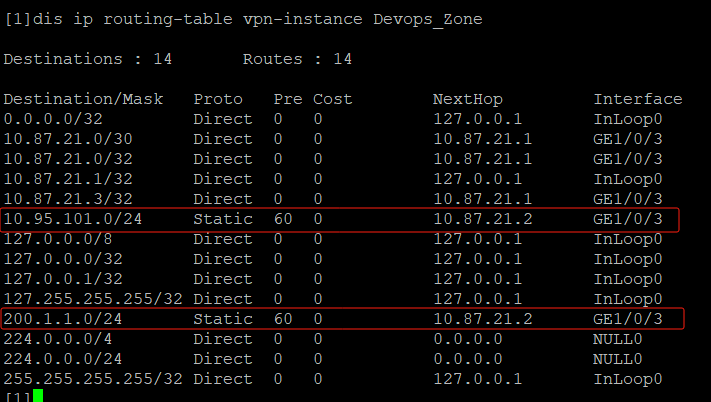Click the Interface column header
This screenshot has width=711, height=402.
[638, 99]
